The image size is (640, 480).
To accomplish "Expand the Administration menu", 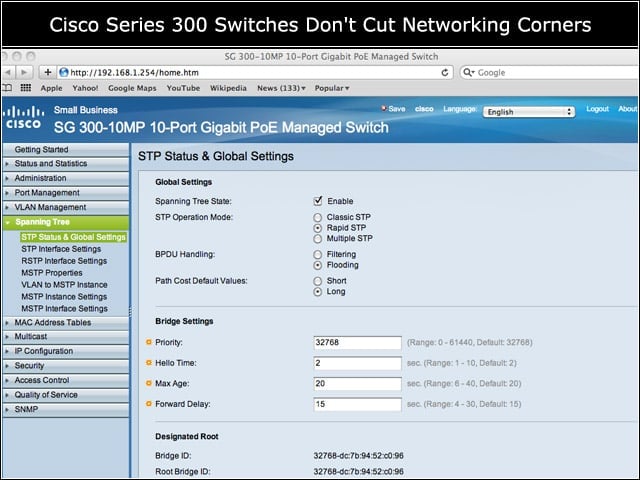I will click(x=66, y=178).
